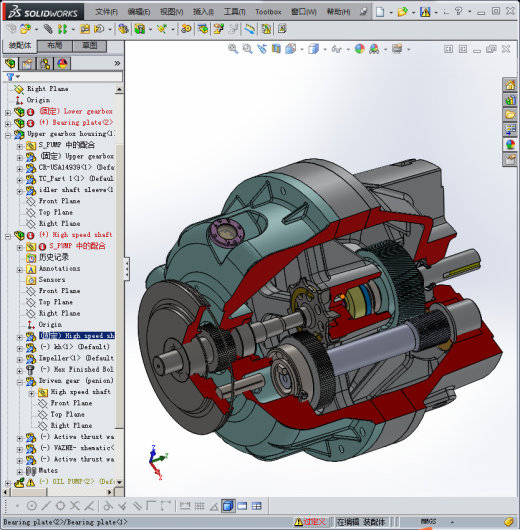Toggle the four-viewport layout button in bottom toolbar
This screenshot has width=520, height=530.
[x=257, y=506]
